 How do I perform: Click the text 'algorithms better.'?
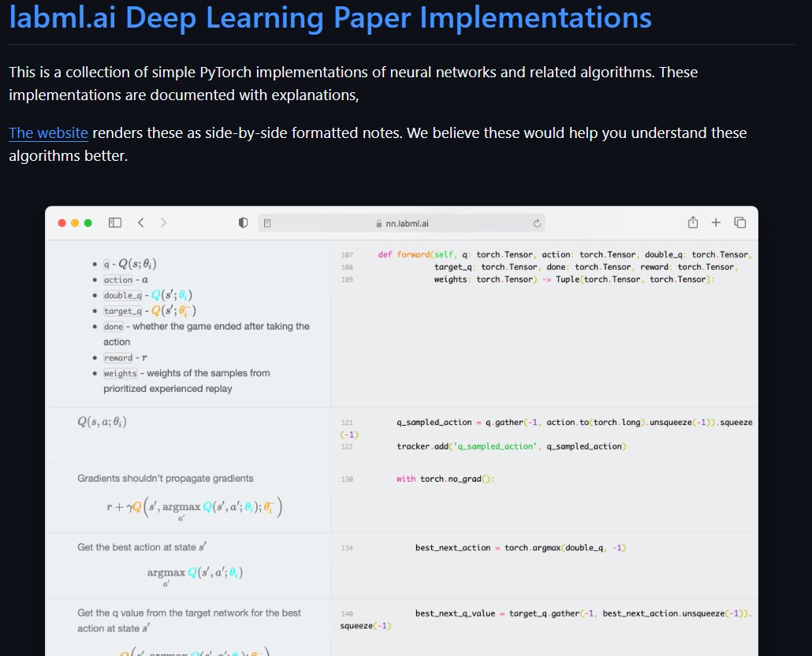69,156
